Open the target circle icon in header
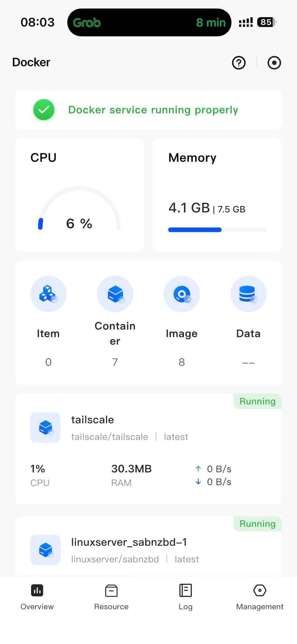The height and width of the screenshot is (644, 297). click(274, 63)
